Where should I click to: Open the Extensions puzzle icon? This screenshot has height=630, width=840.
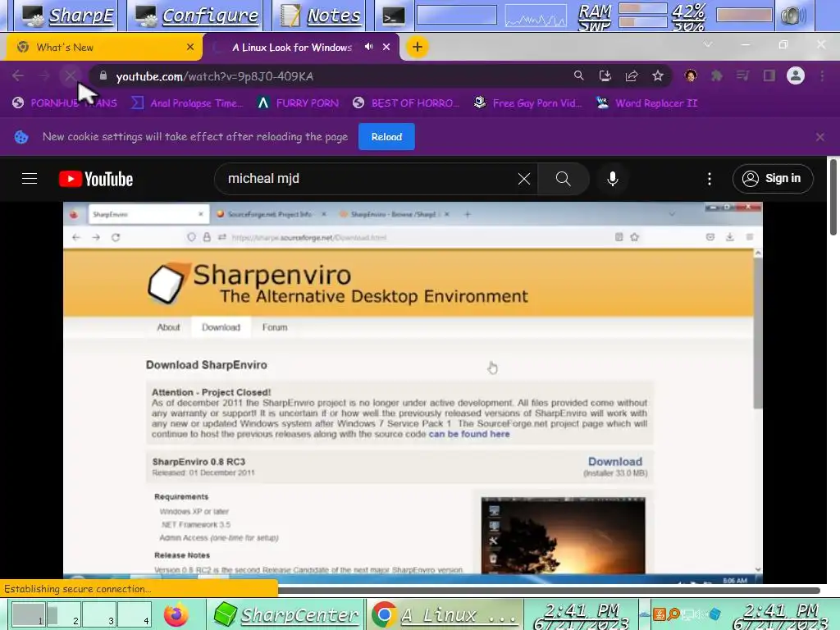716,76
